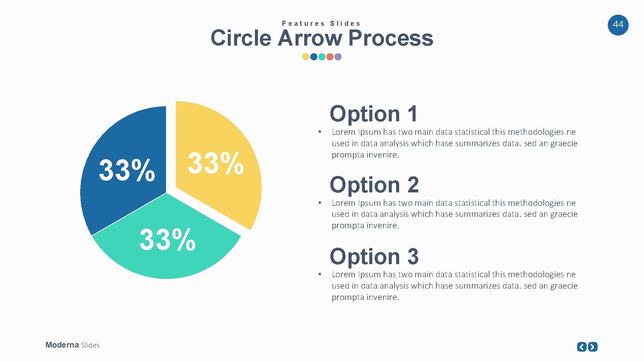Click the Option 3 heading

(x=374, y=256)
